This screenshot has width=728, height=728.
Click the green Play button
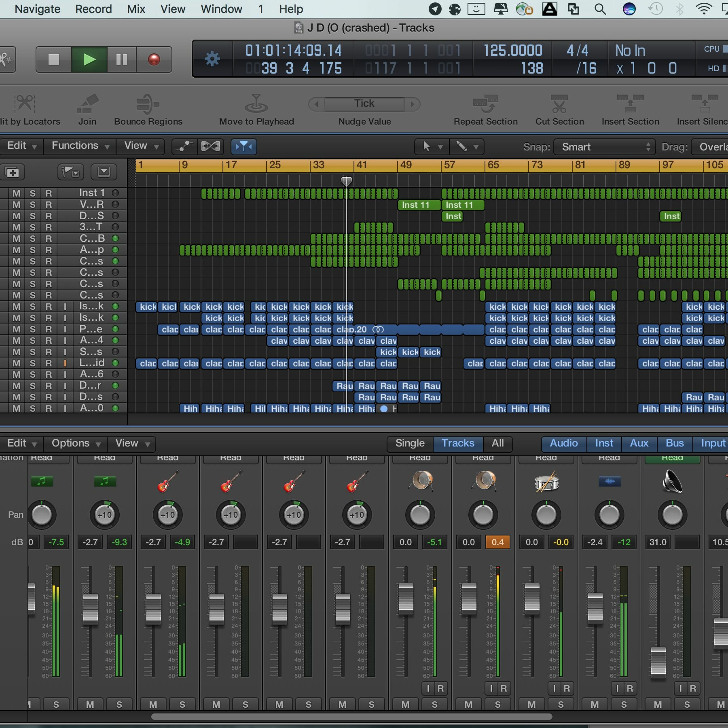[89, 59]
